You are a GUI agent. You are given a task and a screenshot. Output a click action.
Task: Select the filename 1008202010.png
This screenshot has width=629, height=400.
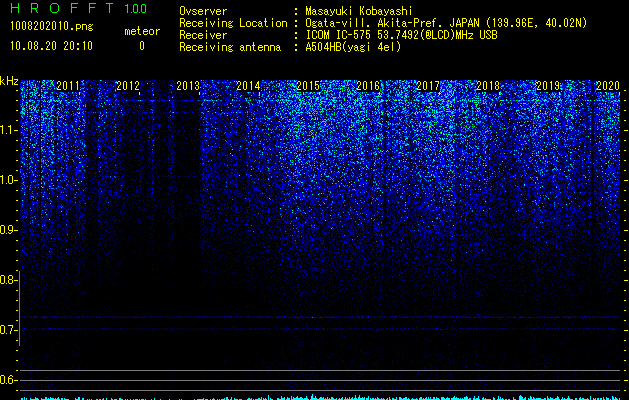52,27
